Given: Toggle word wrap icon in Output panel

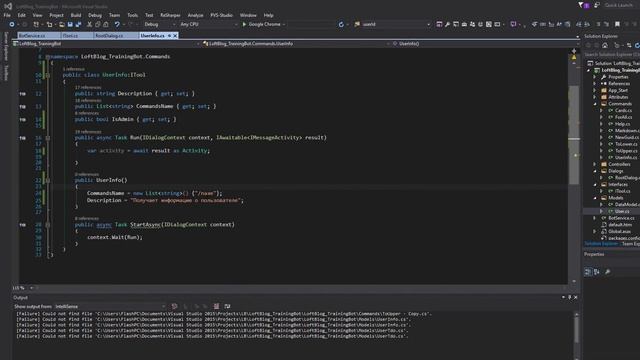Looking at the screenshot, I should [x=227, y=306].
